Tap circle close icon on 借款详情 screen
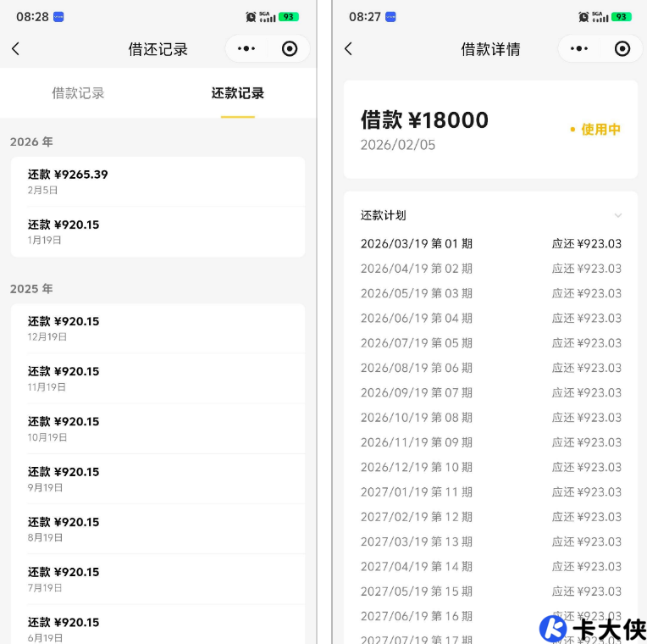This screenshot has width=647, height=644. click(622, 49)
